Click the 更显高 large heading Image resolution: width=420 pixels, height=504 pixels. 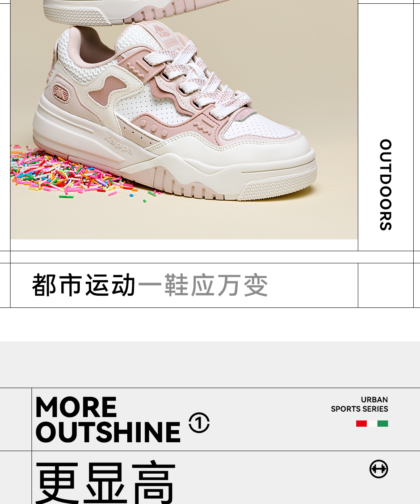click(x=106, y=483)
